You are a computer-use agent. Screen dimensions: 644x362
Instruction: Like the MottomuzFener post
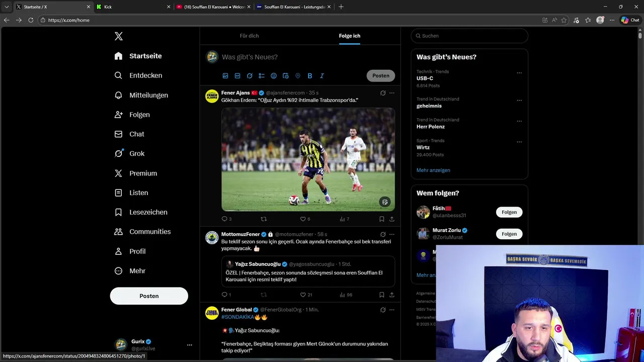(303, 295)
